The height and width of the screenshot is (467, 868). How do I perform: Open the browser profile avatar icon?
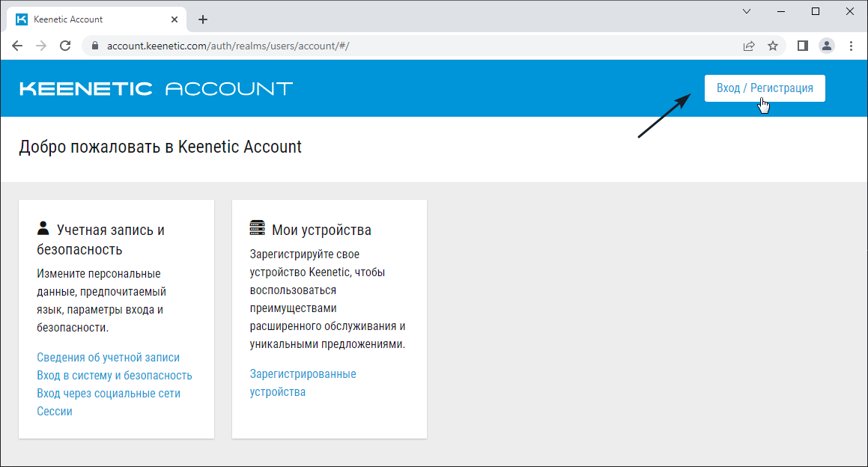click(x=827, y=46)
